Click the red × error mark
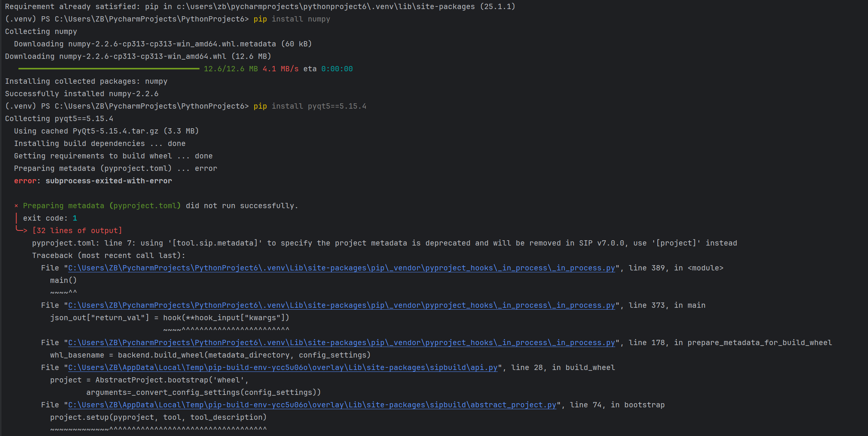 16,206
